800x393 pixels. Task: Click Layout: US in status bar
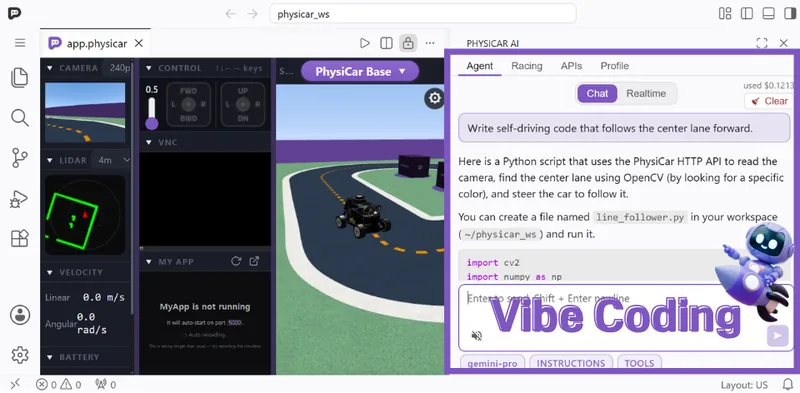pos(744,385)
